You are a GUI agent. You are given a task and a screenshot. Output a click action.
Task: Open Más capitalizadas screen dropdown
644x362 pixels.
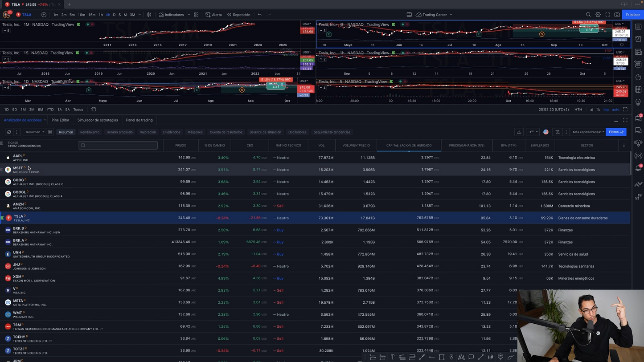(x=588, y=132)
